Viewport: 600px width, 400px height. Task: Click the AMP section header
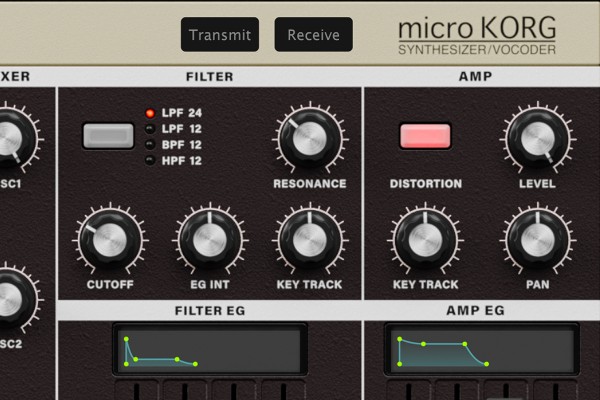(x=475, y=77)
